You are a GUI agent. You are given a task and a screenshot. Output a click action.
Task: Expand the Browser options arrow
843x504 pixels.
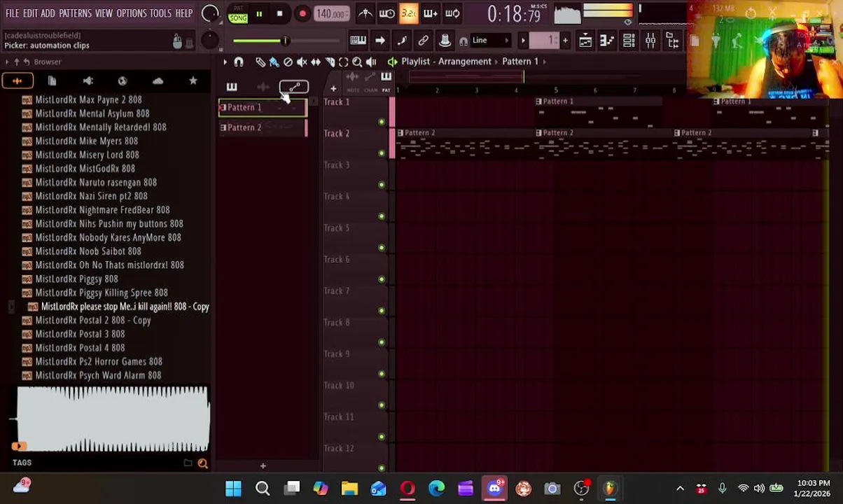(x=7, y=62)
